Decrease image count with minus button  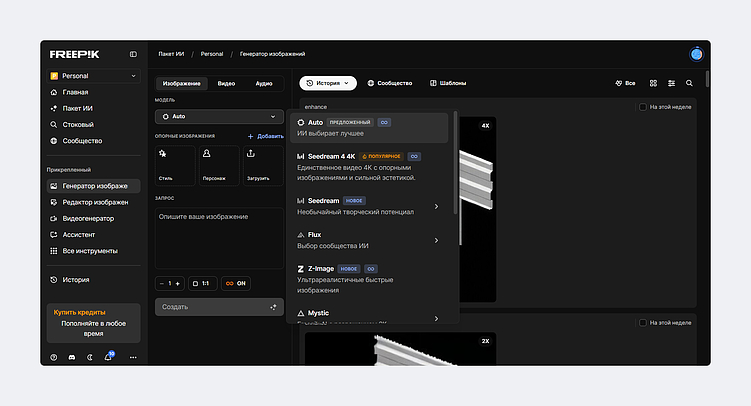click(162, 283)
